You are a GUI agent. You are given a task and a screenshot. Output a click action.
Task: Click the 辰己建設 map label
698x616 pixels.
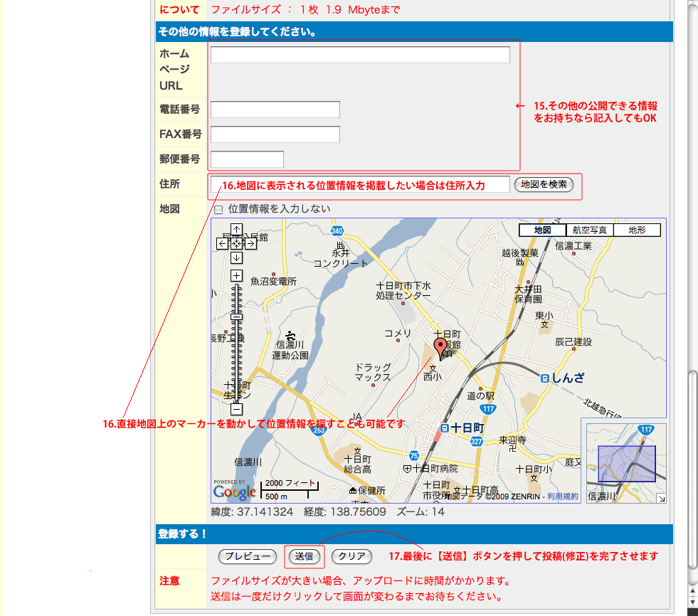[573, 342]
